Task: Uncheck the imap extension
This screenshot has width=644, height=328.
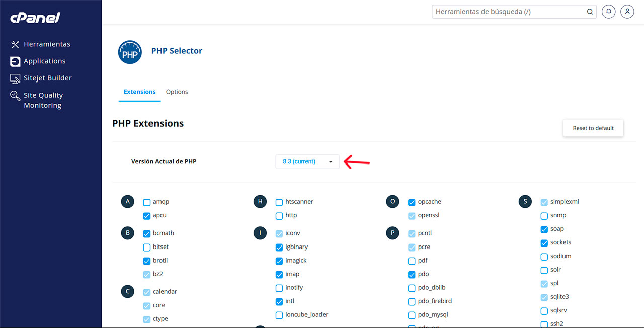Action: pyautogui.click(x=279, y=275)
